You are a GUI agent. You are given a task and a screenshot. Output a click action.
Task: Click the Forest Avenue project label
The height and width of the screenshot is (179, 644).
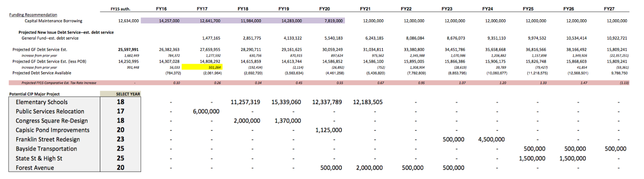point(35,168)
